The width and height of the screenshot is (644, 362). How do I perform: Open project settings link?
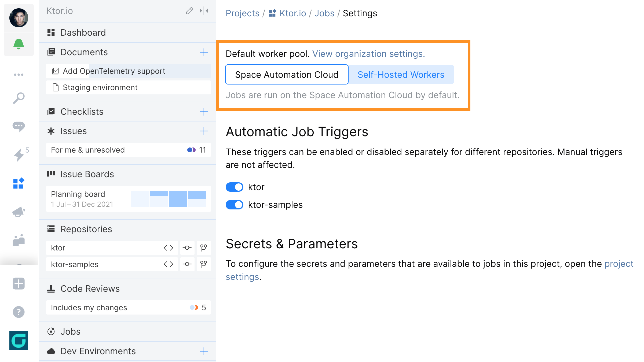point(619,264)
